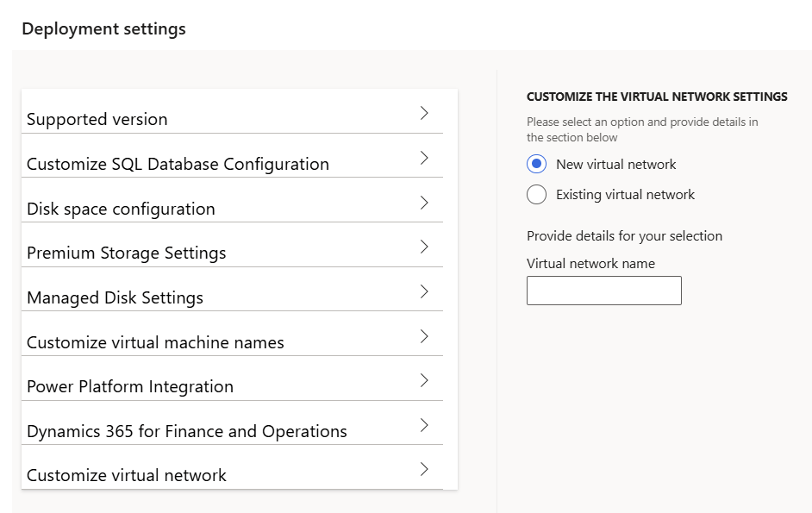Expand Dynamics 365 for Finance and Operations chevron

coord(424,425)
